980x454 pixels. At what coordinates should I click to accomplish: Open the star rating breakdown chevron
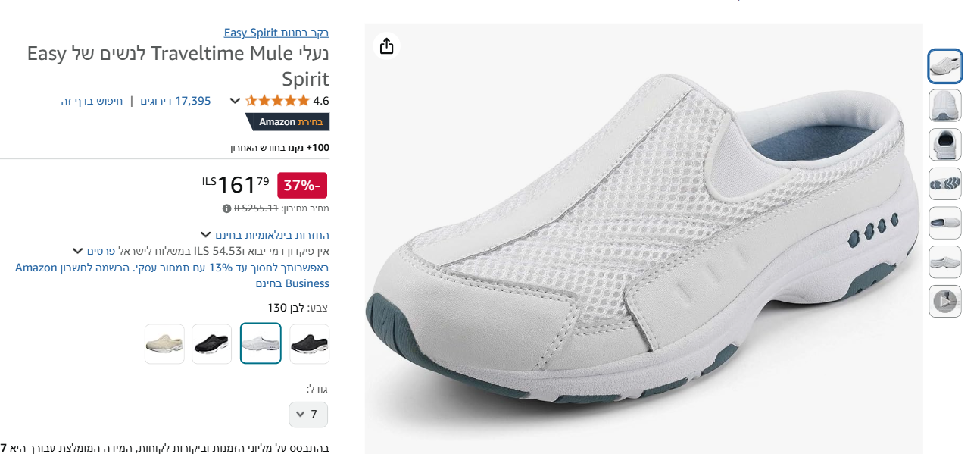tap(235, 101)
